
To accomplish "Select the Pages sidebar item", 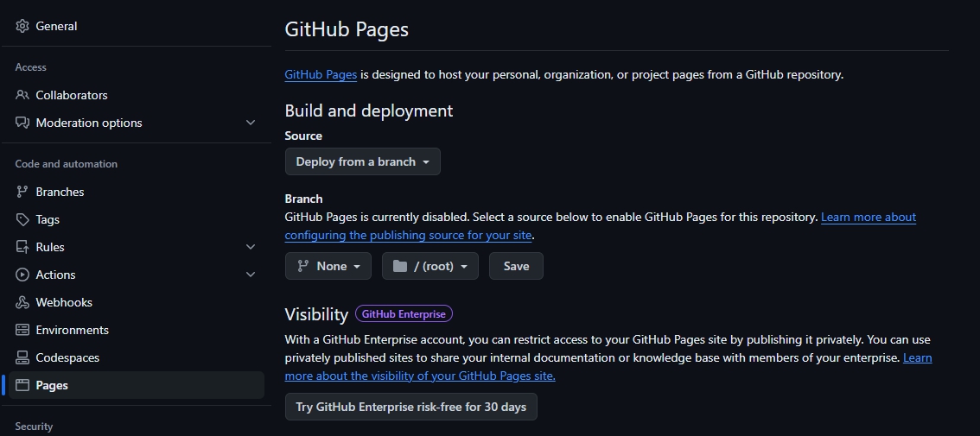I will pos(137,385).
